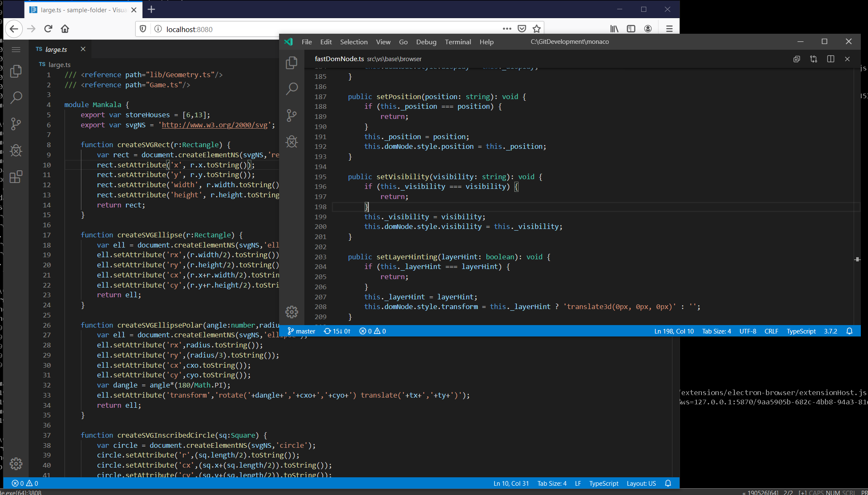Toggle the Firefox sidebar panel
Viewport: 868px width, 495px height.
pyautogui.click(x=631, y=29)
